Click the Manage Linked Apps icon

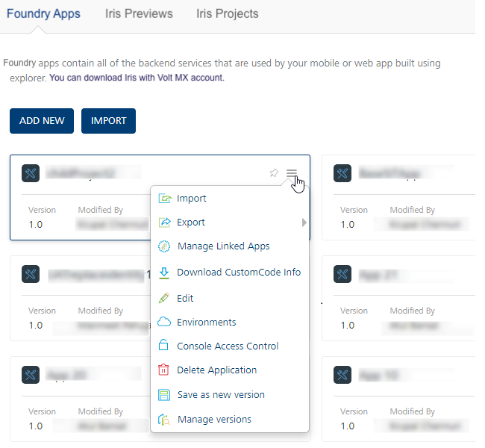[x=165, y=246]
